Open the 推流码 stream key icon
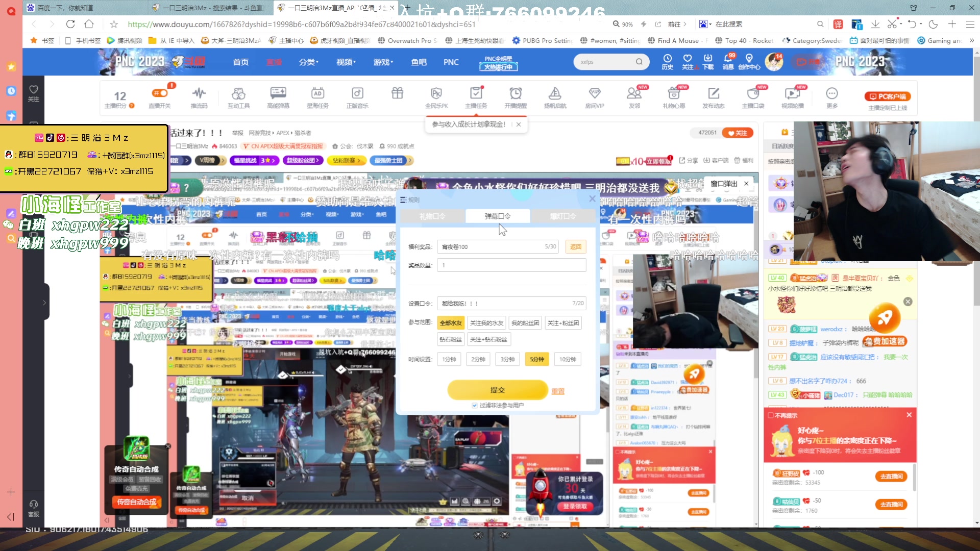This screenshot has height=551, width=980. coord(199,97)
